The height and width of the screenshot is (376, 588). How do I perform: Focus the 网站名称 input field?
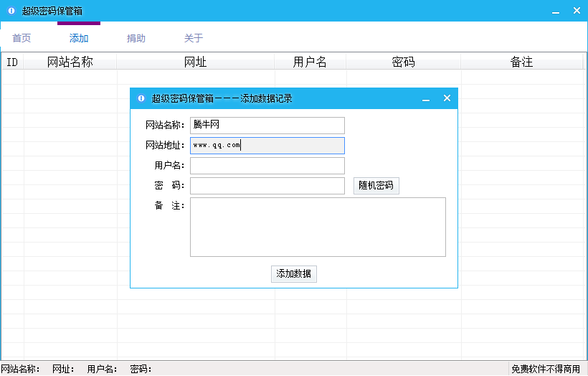[x=267, y=126]
